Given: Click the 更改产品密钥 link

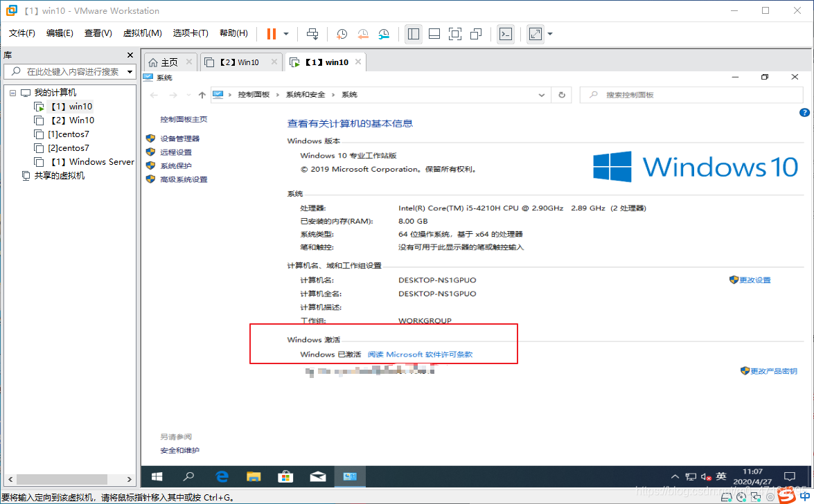Looking at the screenshot, I should tap(774, 371).
